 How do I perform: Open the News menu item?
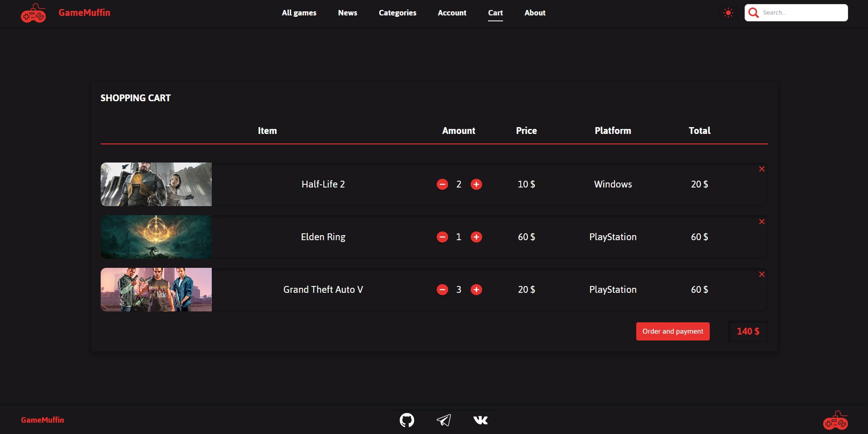coord(348,13)
